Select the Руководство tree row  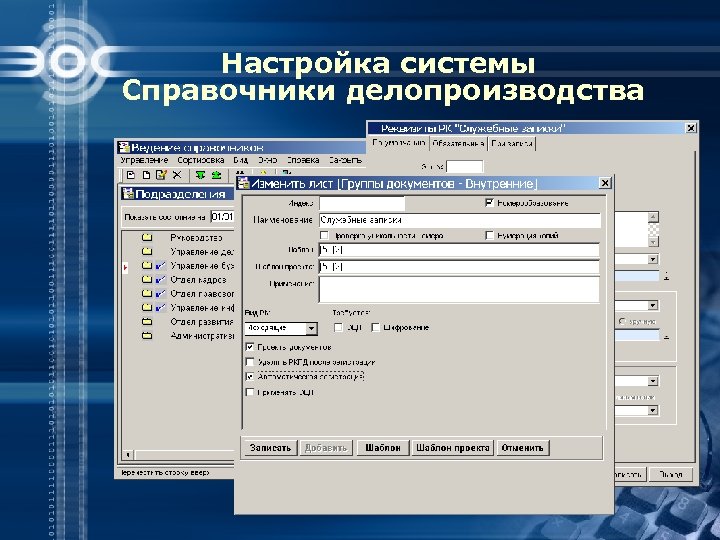[x=196, y=237]
